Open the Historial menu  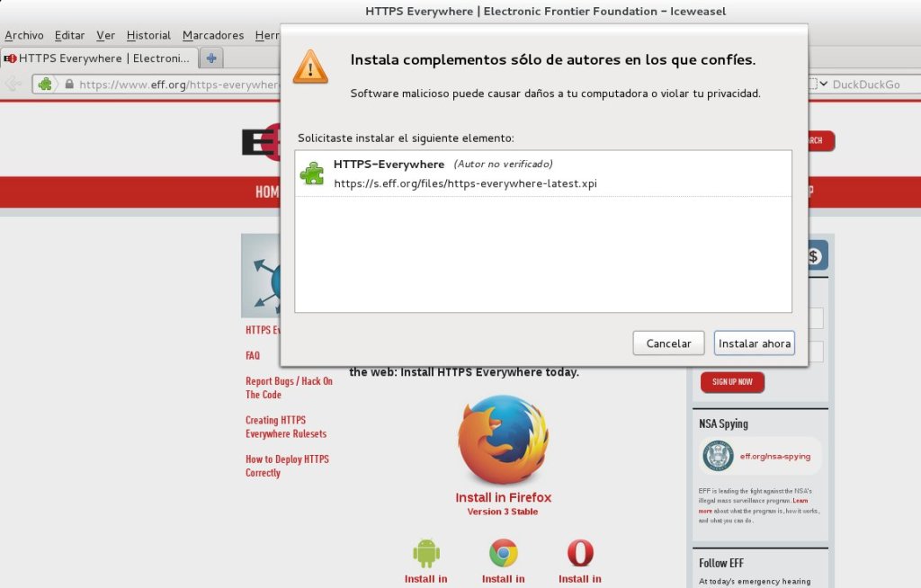pyautogui.click(x=148, y=35)
